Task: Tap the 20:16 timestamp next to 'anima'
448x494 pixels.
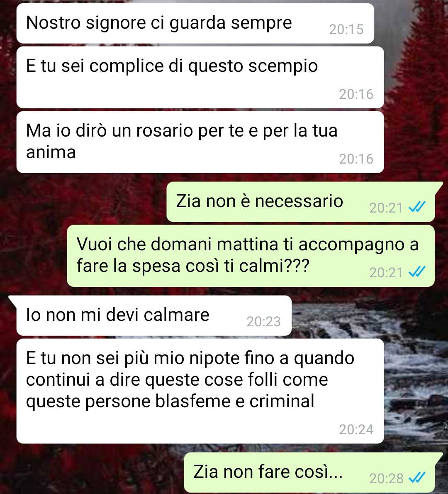Action: [x=356, y=159]
